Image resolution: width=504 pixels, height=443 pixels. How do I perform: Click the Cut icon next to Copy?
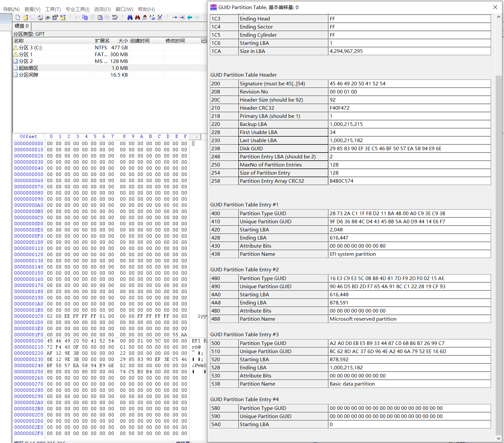pyautogui.click(x=92, y=17)
